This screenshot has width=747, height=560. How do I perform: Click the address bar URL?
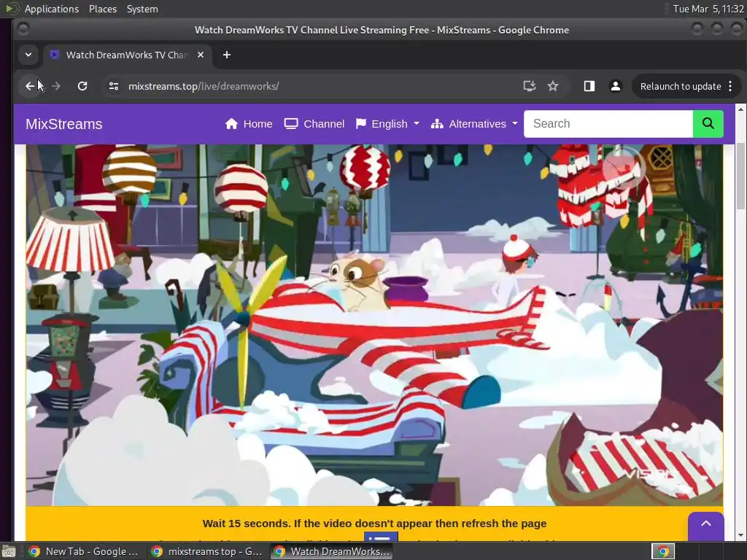pyautogui.click(x=204, y=86)
